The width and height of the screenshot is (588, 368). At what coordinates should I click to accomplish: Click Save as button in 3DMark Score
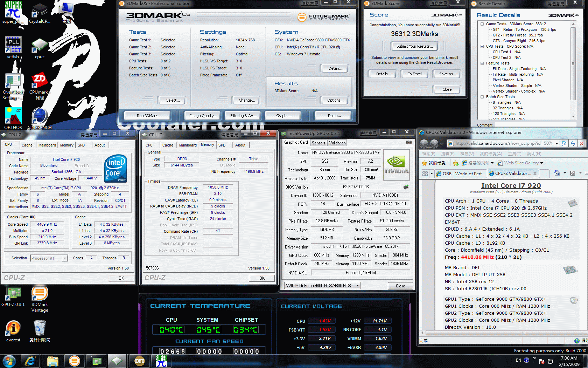click(447, 74)
